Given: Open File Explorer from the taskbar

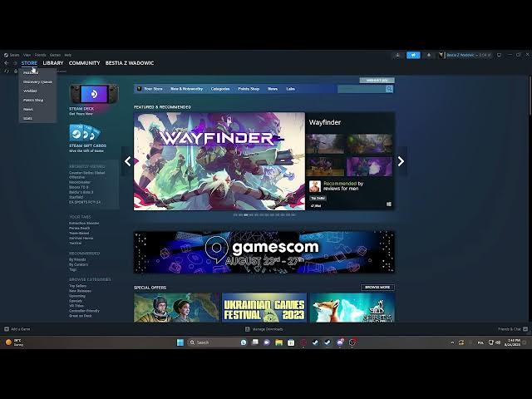Looking at the screenshot, I should click(x=279, y=342).
